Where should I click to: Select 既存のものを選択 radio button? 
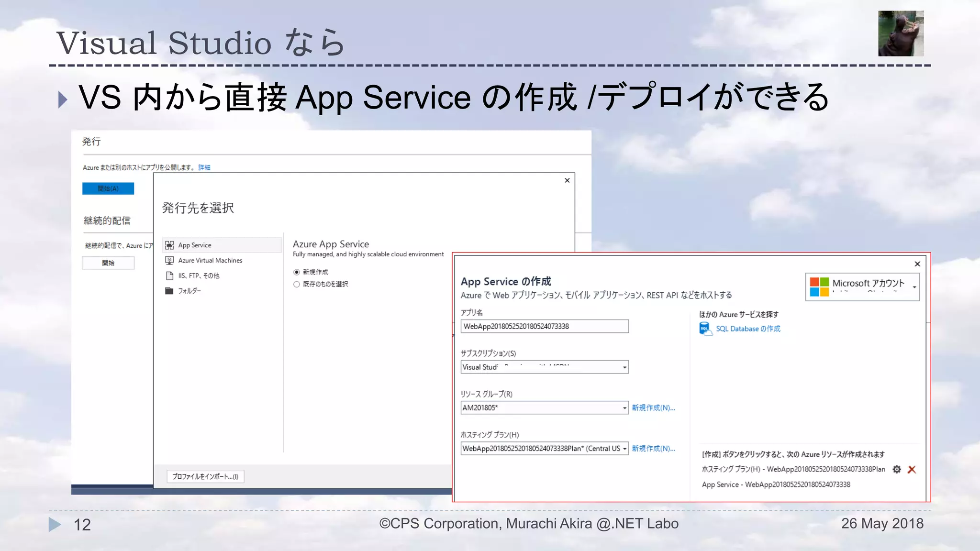click(297, 284)
